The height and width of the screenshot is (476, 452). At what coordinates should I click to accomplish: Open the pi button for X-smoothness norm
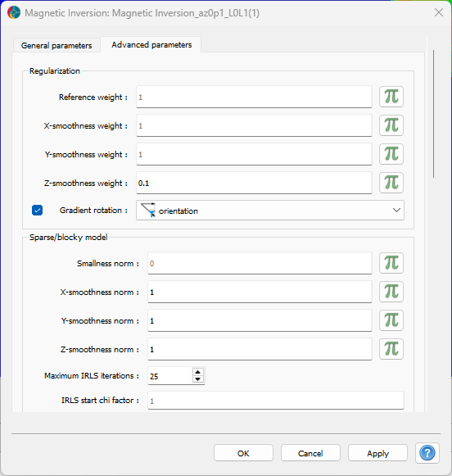click(x=391, y=292)
